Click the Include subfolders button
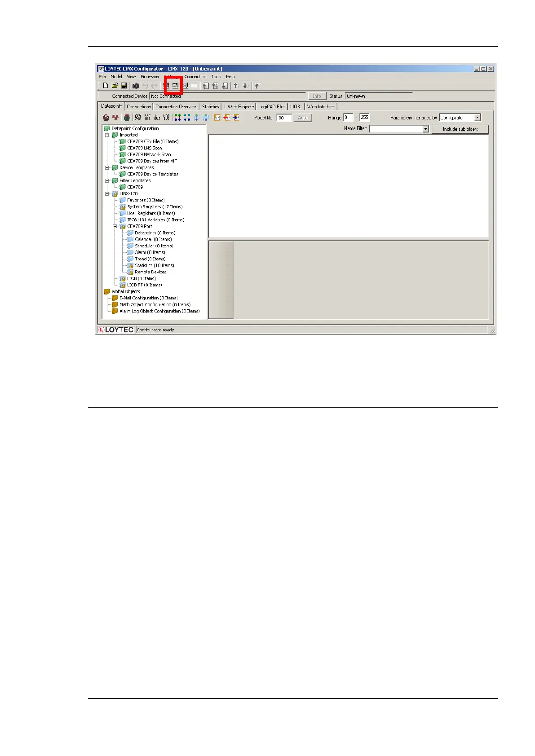 (x=460, y=129)
